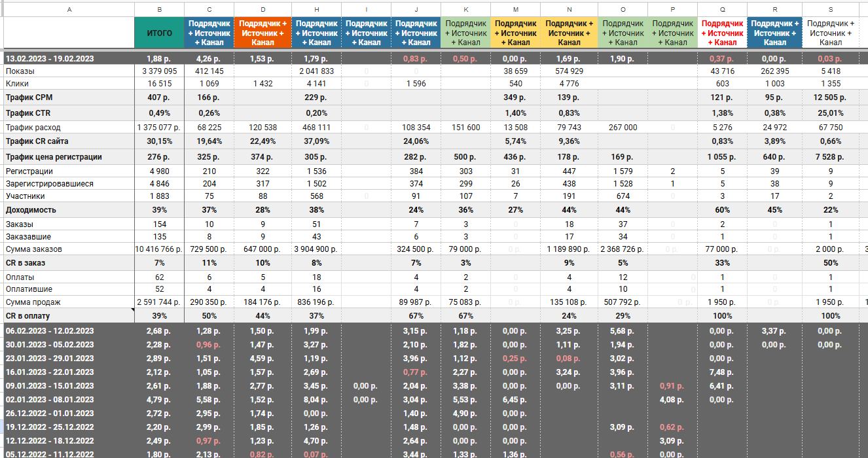Select the 12 505 р. CPM cell
The width and height of the screenshot is (868, 458).
(830, 97)
